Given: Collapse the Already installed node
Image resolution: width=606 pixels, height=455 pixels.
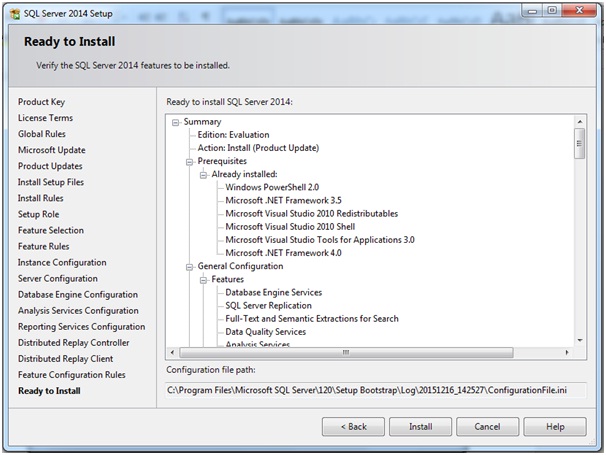Looking at the screenshot, I should pyautogui.click(x=203, y=175).
